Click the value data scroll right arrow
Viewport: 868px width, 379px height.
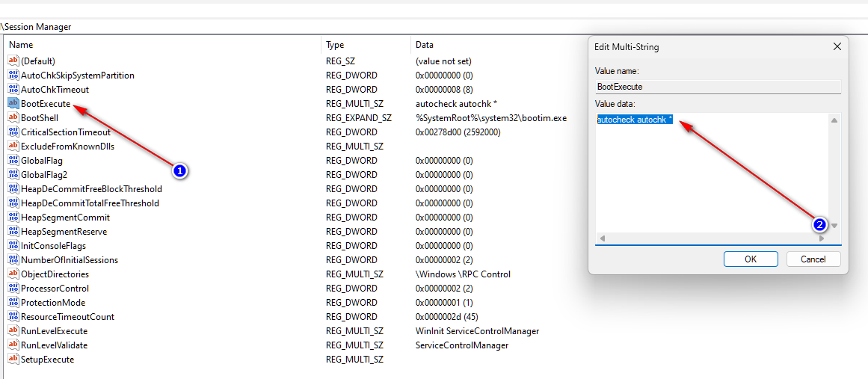822,238
